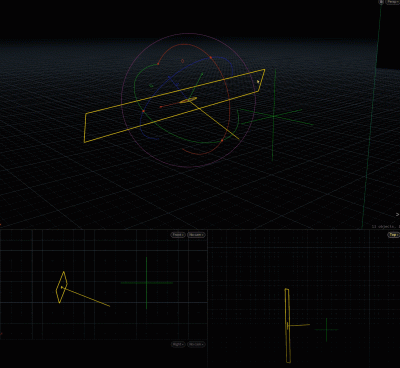Screen dimensions: 400x368
Task: Select yellow vertical bar in Top viewport
Action: coord(287,326)
